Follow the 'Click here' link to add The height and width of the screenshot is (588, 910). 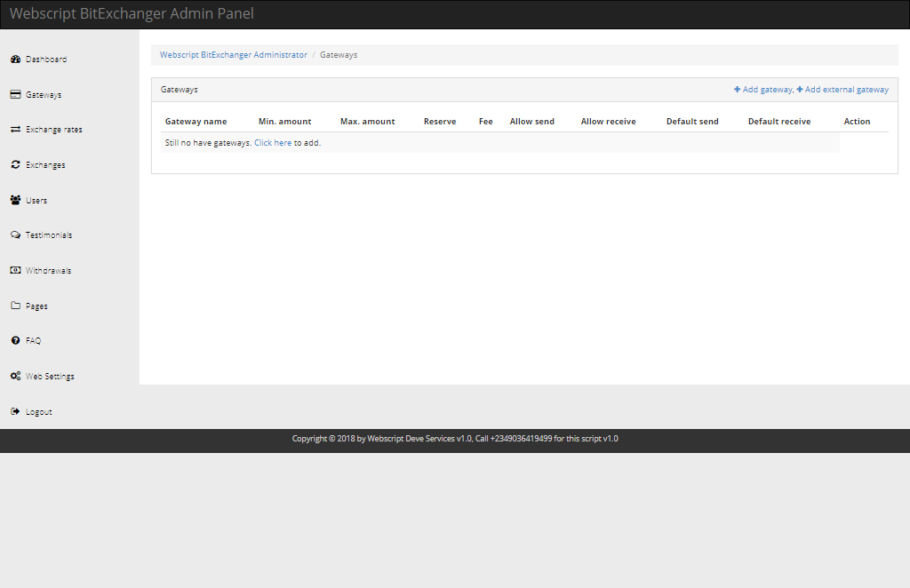point(273,143)
